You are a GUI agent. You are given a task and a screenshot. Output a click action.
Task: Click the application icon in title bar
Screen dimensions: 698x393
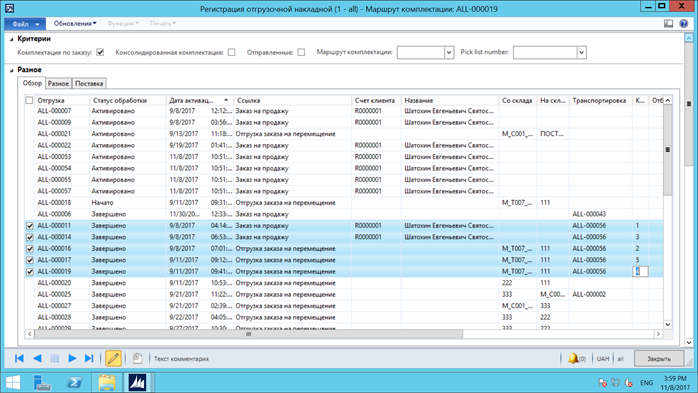pos(9,8)
